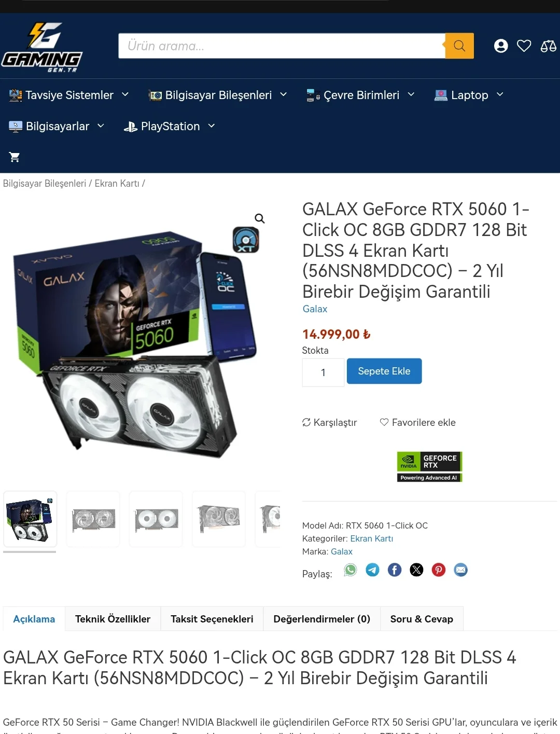The width and height of the screenshot is (560, 734).
Task: Add product with Sepete Ekle button
Action: [384, 371]
